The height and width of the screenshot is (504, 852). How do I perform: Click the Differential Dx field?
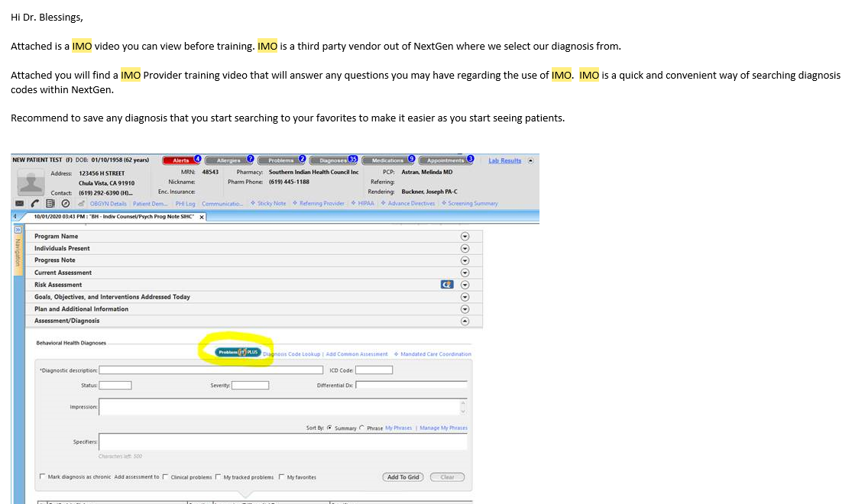(411, 385)
